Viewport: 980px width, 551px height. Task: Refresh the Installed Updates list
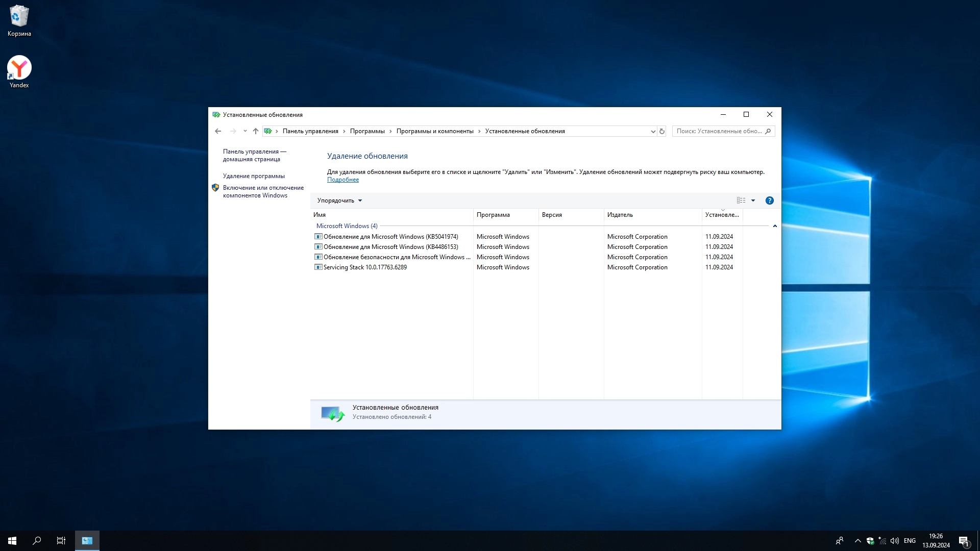click(x=662, y=131)
